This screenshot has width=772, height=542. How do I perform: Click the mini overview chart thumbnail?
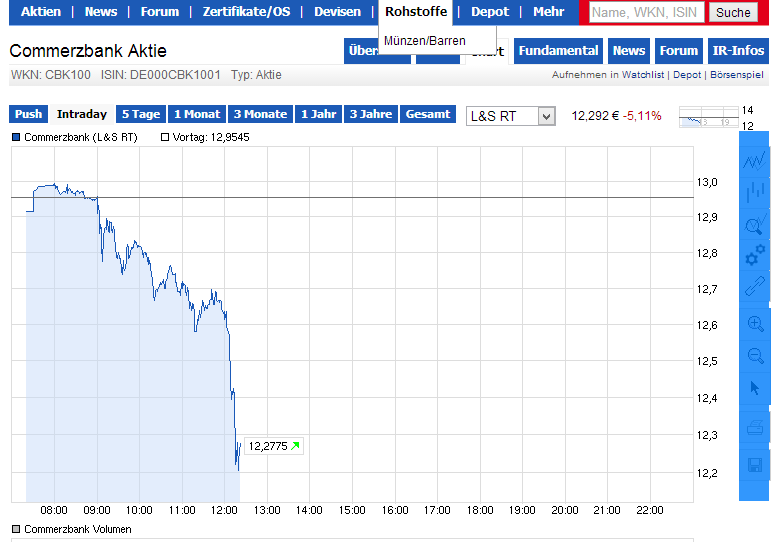(x=708, y=117)
